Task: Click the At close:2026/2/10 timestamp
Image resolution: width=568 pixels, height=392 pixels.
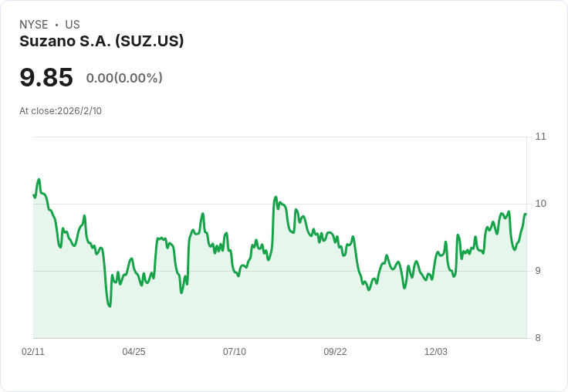Action: pos(60,111)
